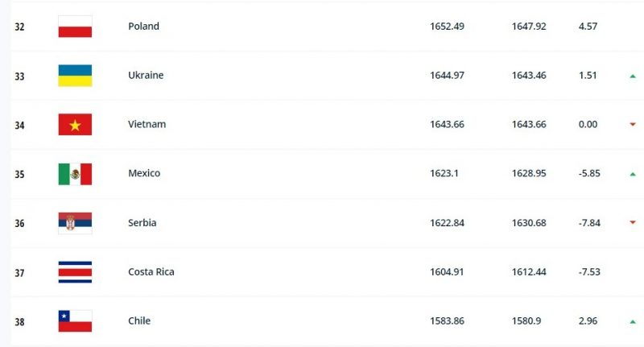Click Mexico's green up arrow
Viewport: 644px width, 347px height.
(x=633, y=174)
